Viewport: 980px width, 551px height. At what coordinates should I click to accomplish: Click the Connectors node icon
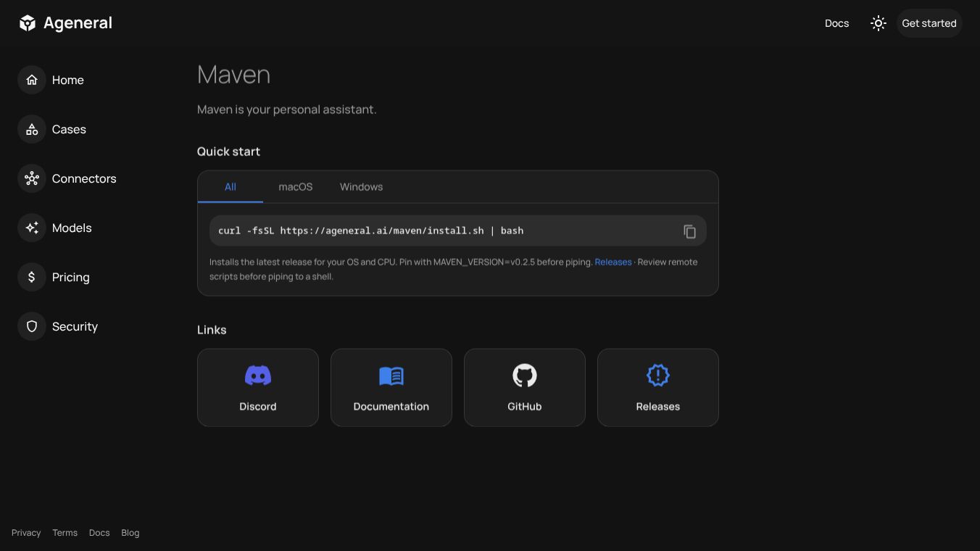tap(32, 178)
